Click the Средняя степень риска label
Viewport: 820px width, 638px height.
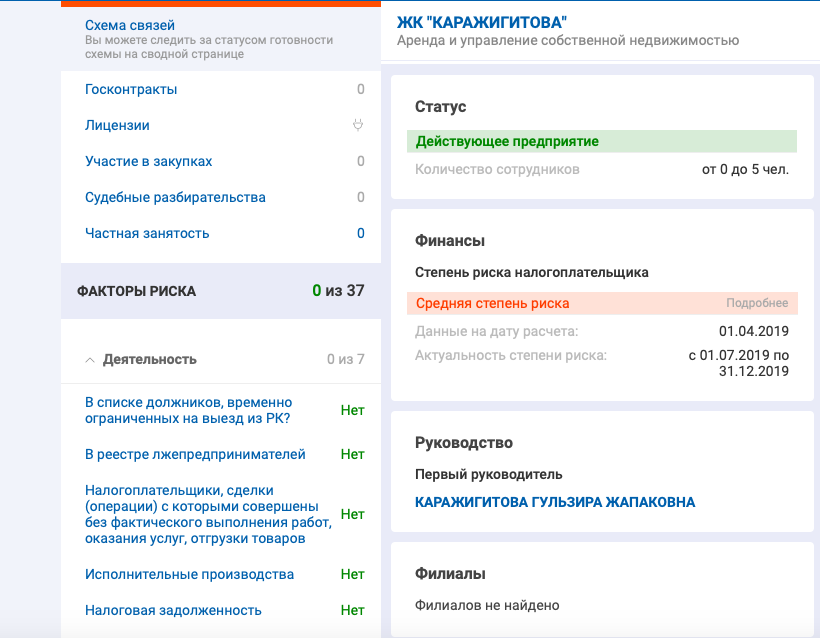click(x=492, y=303)
